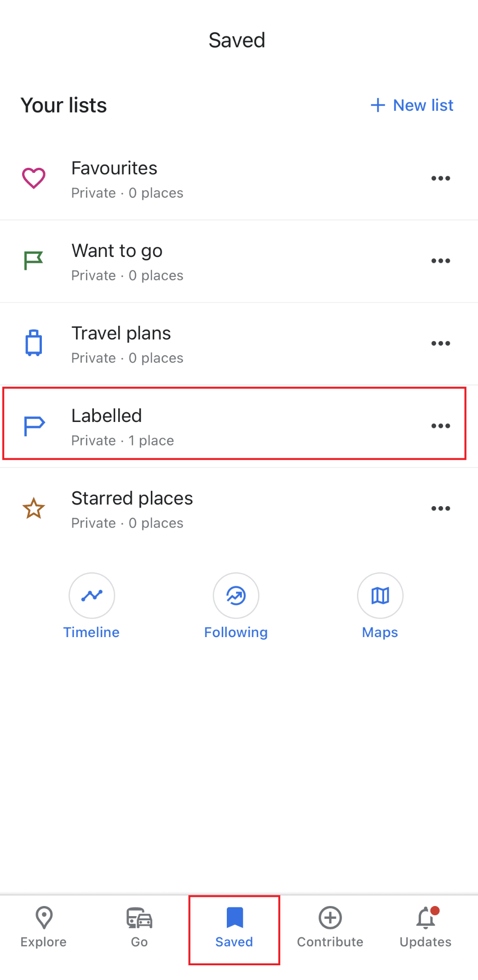Switch to the Go tab
478x980 pixels.
click(x=139, y=928)
